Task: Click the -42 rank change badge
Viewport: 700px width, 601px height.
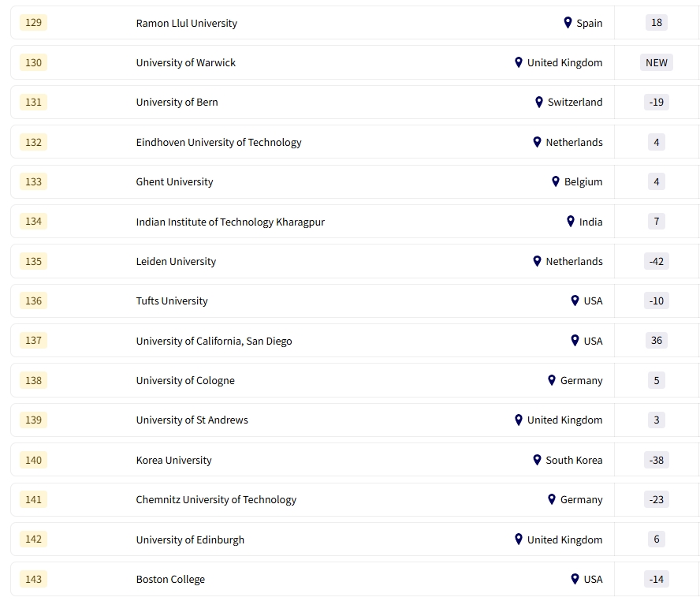Action: (656, 261)
